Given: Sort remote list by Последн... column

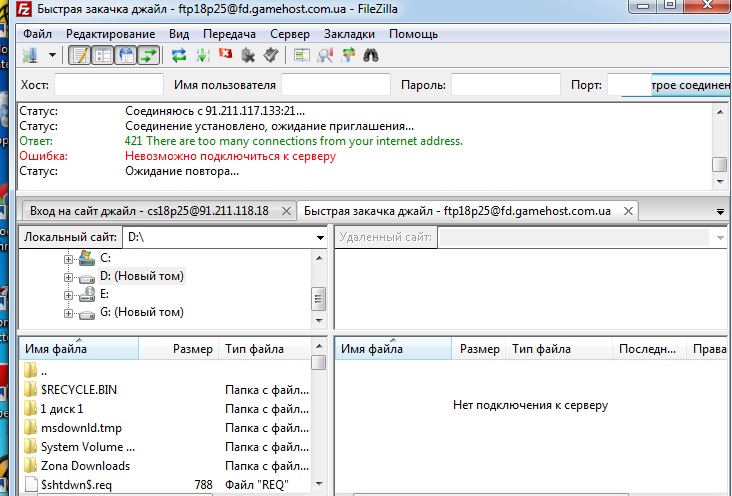Looking at the screenshot, I should tap(649, 349).
